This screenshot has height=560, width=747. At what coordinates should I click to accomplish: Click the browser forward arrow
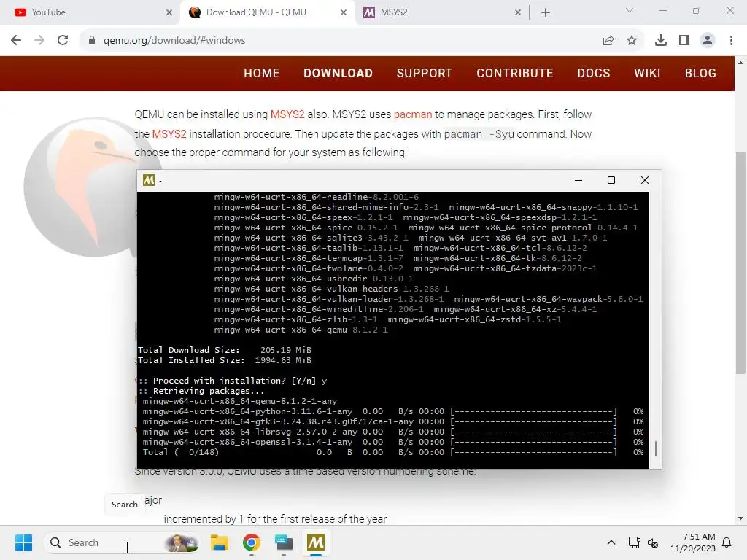39,41
